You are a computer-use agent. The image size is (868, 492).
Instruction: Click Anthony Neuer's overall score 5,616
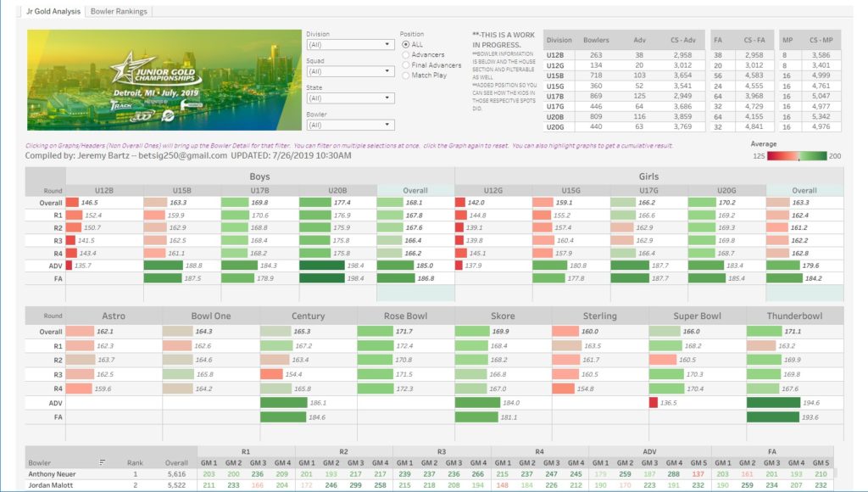176,474
